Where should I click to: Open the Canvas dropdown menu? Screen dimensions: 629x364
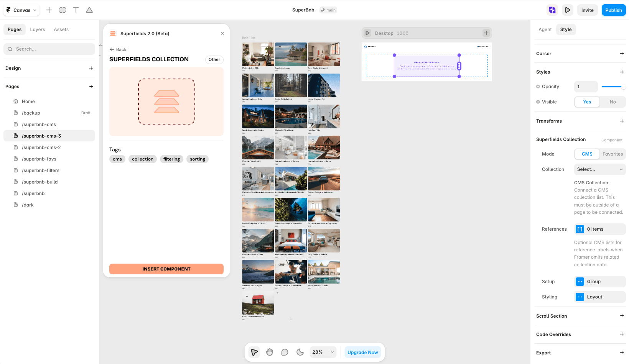[21, 10]
